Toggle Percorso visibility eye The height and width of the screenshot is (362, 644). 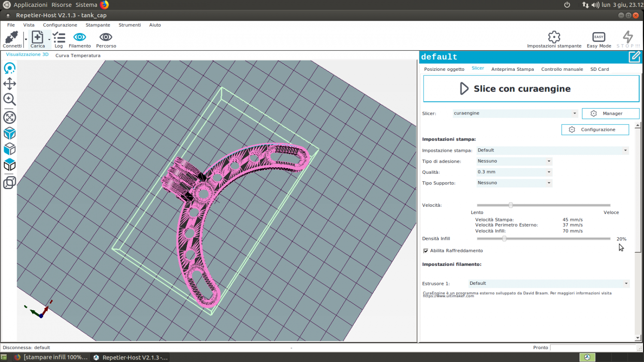[x=106, y=37]
